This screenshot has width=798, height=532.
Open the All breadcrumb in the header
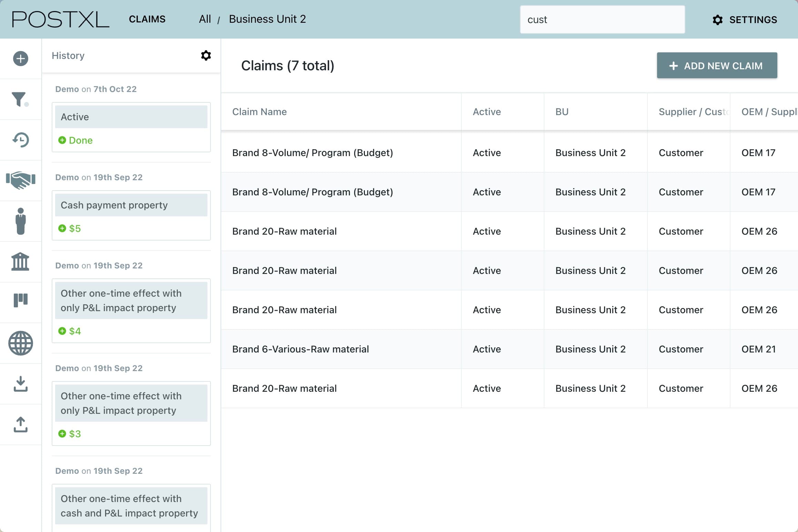click(205, 19)
